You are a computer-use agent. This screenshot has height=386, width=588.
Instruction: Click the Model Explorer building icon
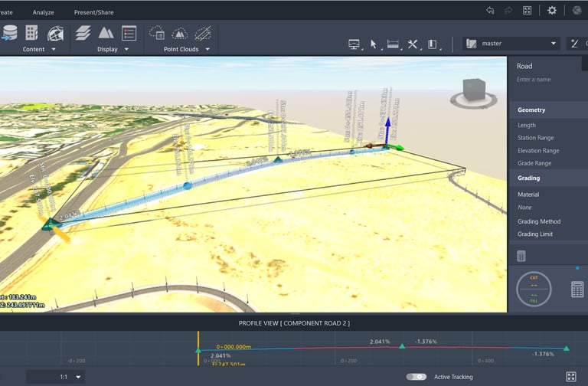point(32,33)
